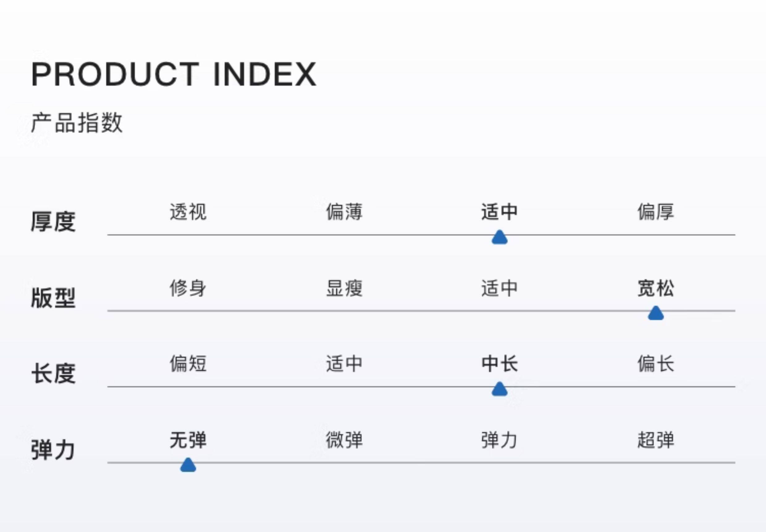Click the blue triangle marker on the 厚度 slider
Viewport: 766px width, 532px height.
[x=499, y=238]
